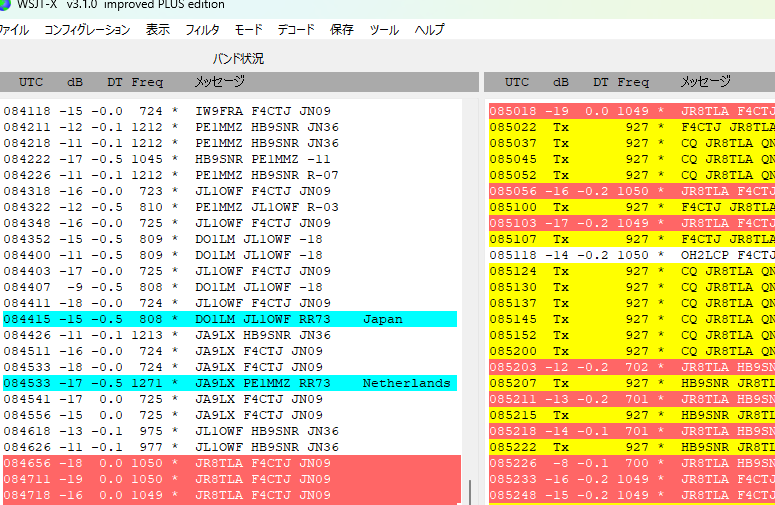Select the 085200 Tx CQ JR8TLA row
775x505 pixels.
632,351
